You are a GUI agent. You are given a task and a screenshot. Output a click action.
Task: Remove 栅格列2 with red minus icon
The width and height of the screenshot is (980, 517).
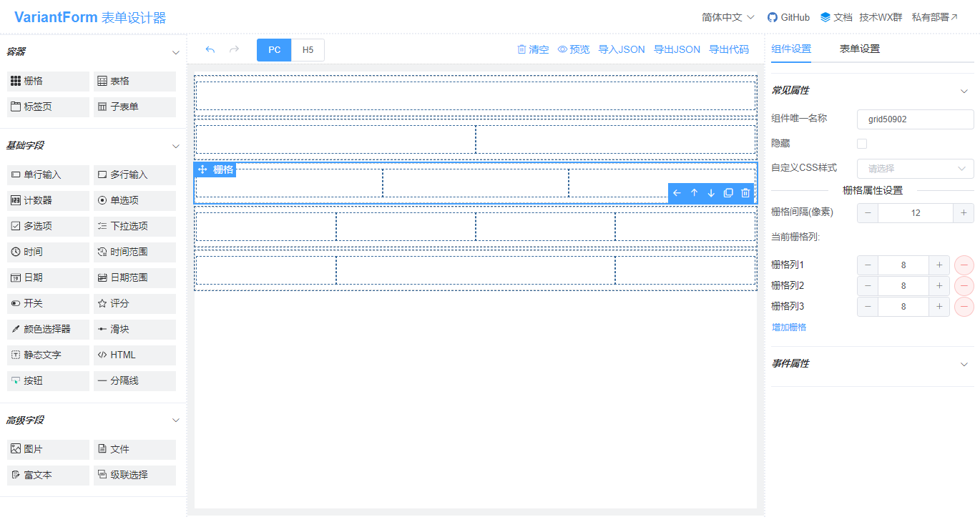(x=964, y=286)
